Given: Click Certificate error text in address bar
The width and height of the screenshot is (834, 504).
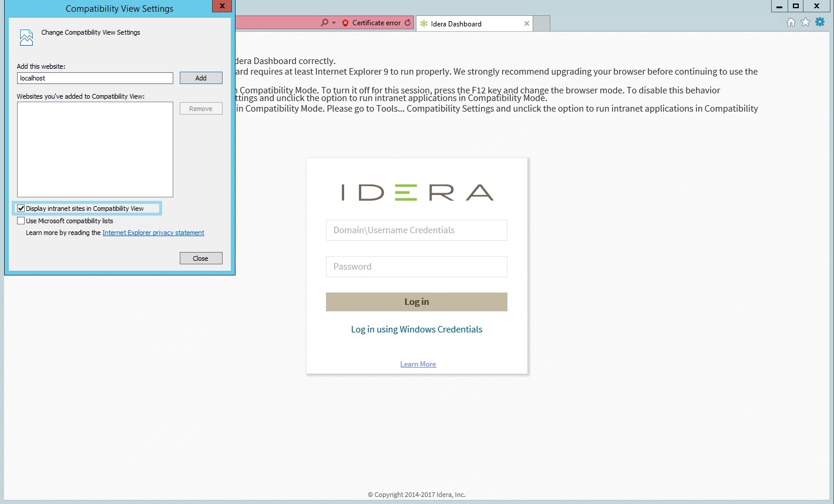Looking at the screenshot, I should [376, 23].
